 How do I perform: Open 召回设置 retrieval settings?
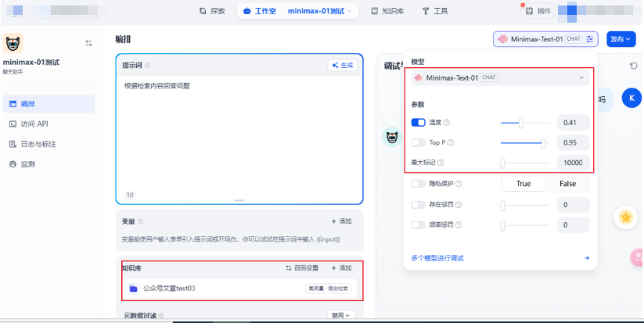click(302, 268)
